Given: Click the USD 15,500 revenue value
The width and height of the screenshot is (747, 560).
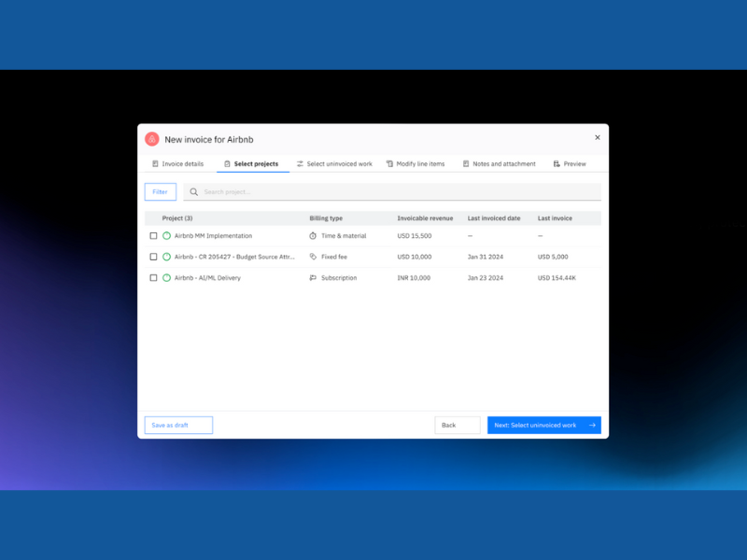Looking at the screenshot, I should pyautogui.click(x=415, y=236).
